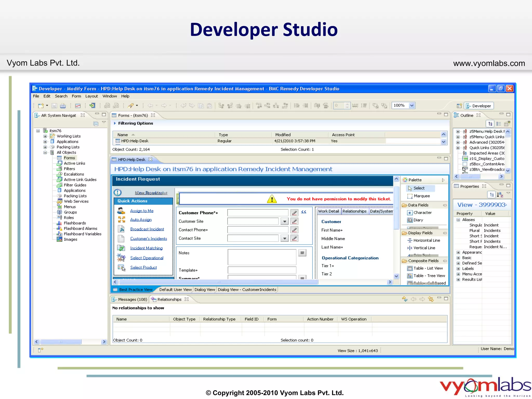Switch to Relationships tab in form
This screenshot has width=532, height=399.
tap(354, 211)
